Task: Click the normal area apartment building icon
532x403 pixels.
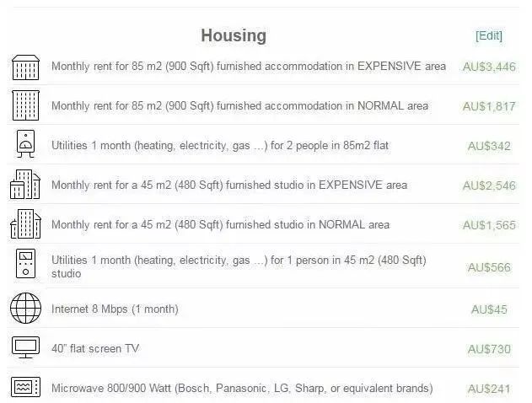Action: click(x=25, y=105)
